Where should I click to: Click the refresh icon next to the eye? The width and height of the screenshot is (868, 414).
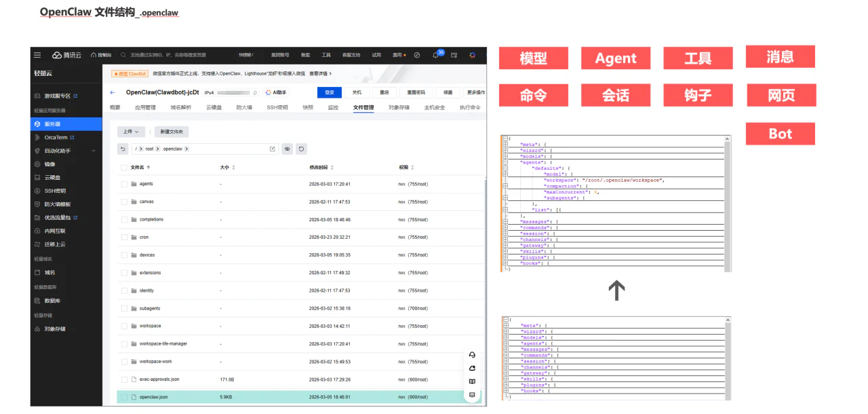click(302, 149)
